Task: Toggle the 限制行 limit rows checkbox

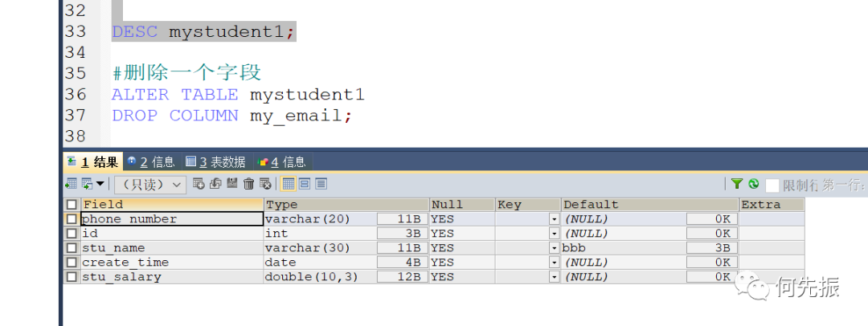Action: click(773, 185)
